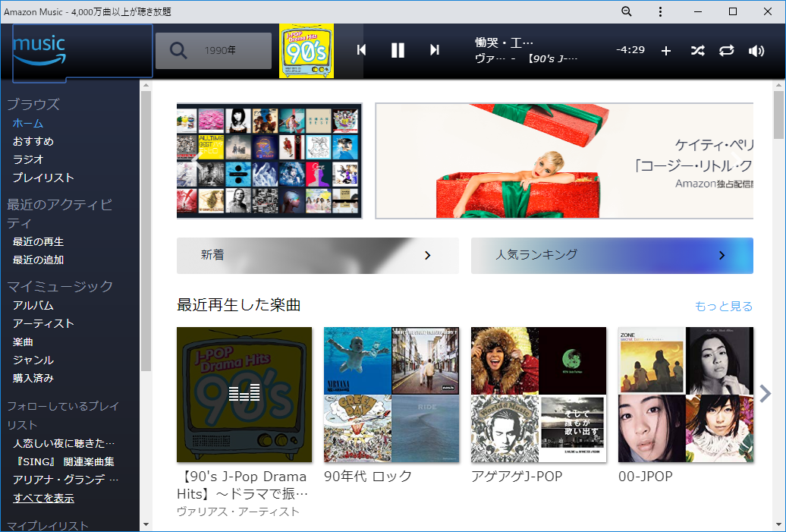Click sidebar scrollbar up arrow

146,85
